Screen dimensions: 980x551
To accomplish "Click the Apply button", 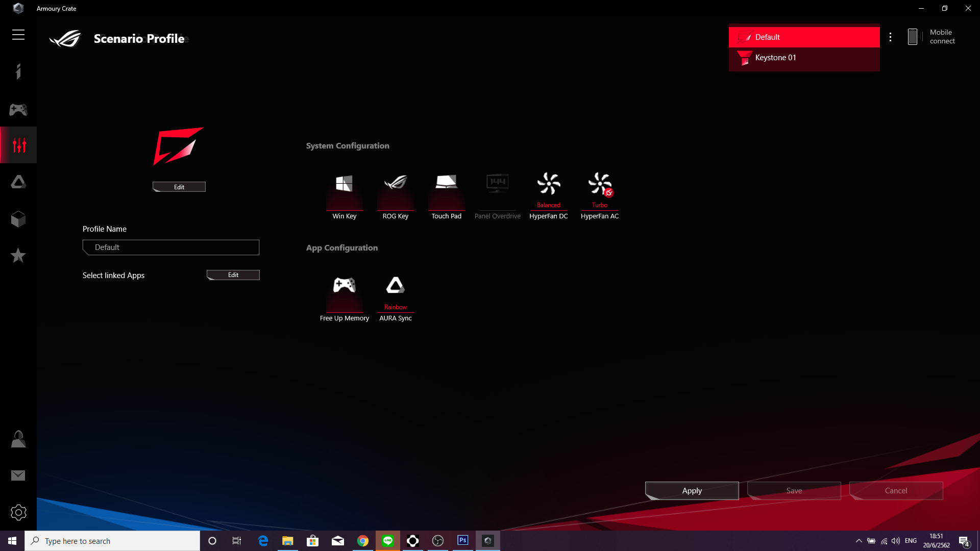I will click(692, 491).
